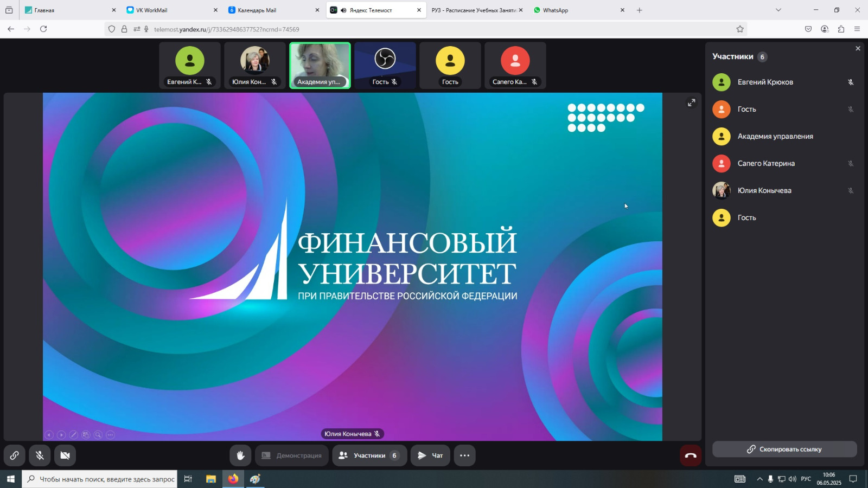Raise hand with the hand icon
This screenshot has width=868, height=488.
pyautogui.click(x=240, y=455)
